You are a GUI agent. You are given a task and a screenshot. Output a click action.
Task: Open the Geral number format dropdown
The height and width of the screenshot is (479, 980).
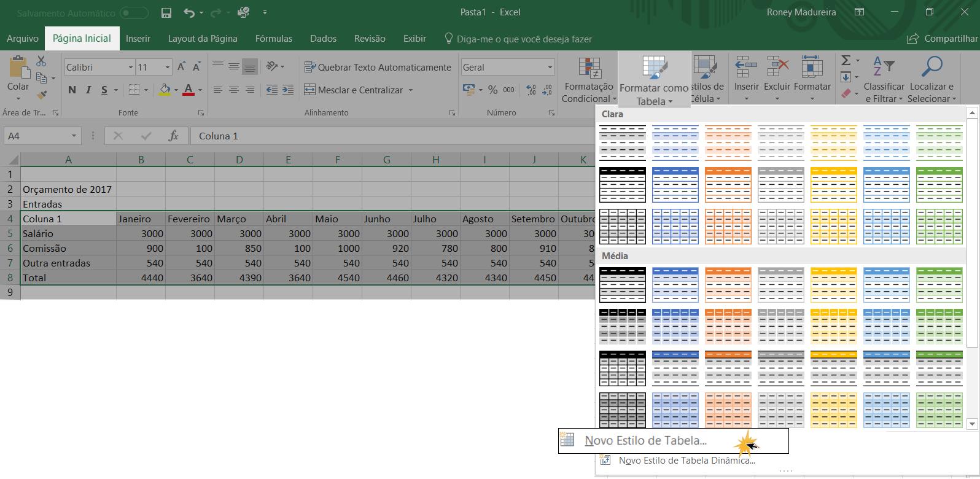coord(550,67)
